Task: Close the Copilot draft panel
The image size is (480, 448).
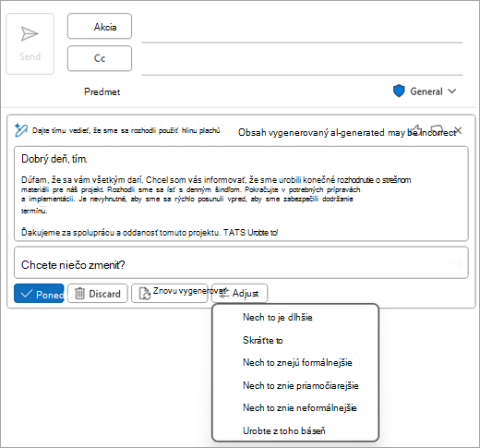Action: (x=458, y=130)
